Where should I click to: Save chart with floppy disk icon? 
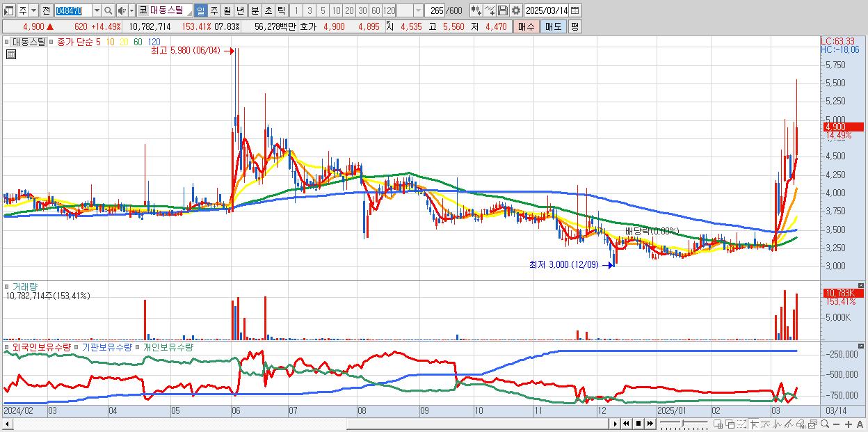[x=503, y=10]
